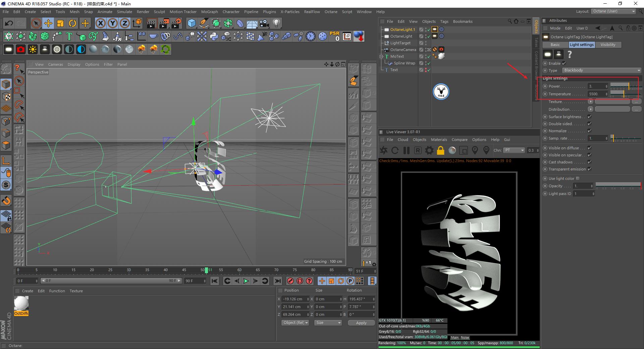Click the render region icon in Live Viewer
Viewport: 644px width, 349px height.
464,150
